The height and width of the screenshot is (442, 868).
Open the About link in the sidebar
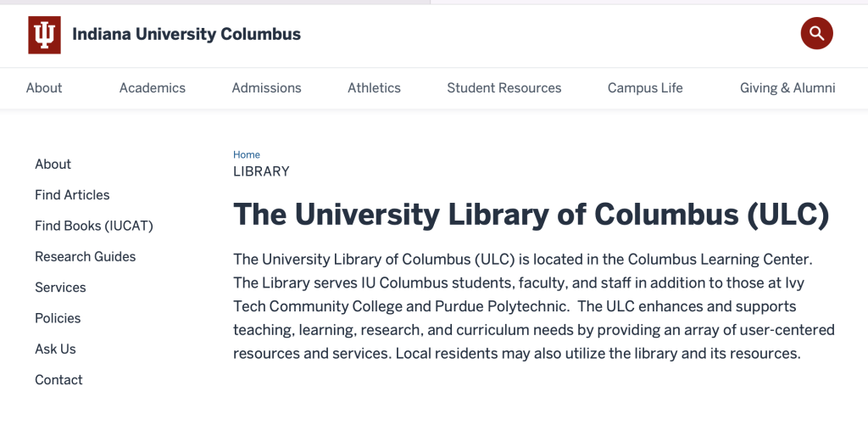click(x=53, y=165)
